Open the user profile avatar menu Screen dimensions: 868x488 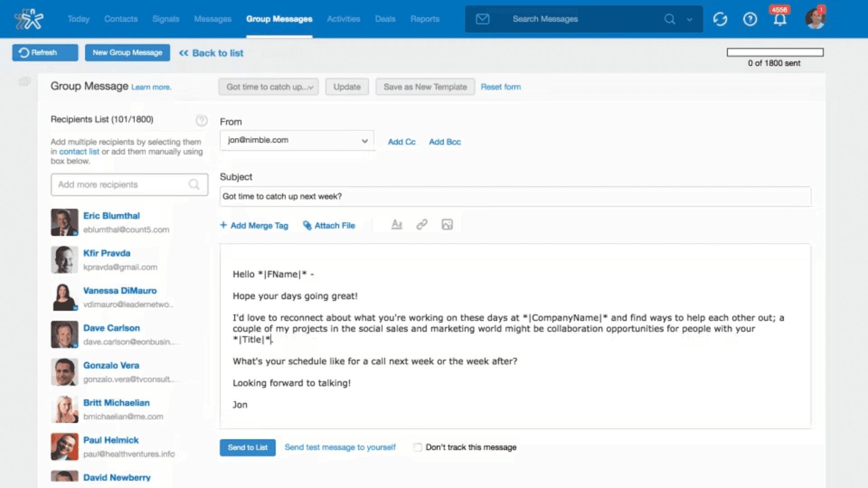[x=816, y=18]
